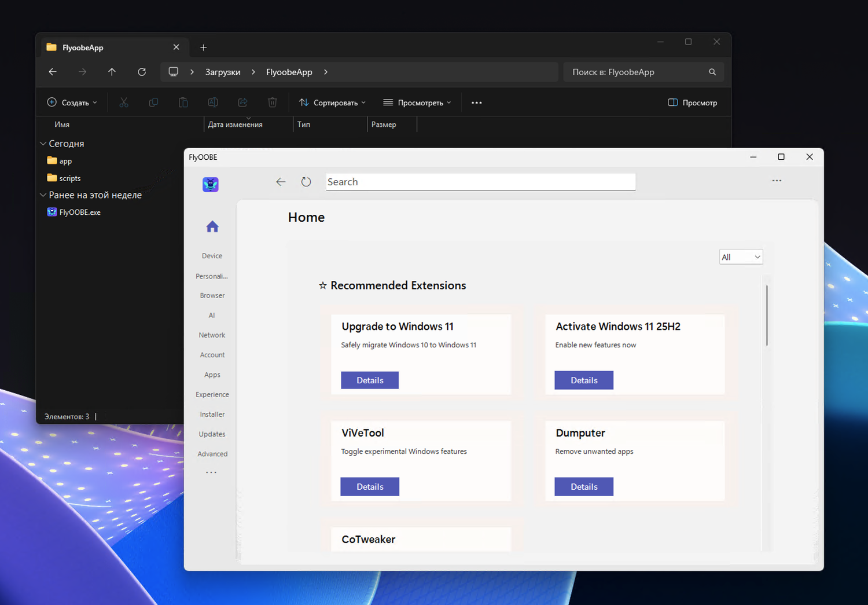Click the FlyOOBE extensions list scrollbar
The height and width of the screenshot is (605, 868).
(x=767, y=316)
